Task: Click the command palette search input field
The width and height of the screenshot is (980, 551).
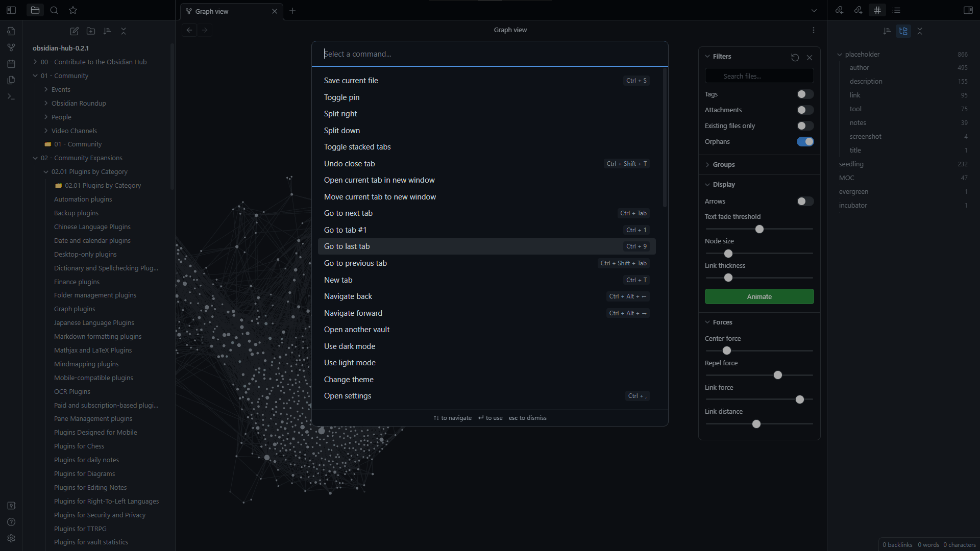Action: (x=489, y=53)
